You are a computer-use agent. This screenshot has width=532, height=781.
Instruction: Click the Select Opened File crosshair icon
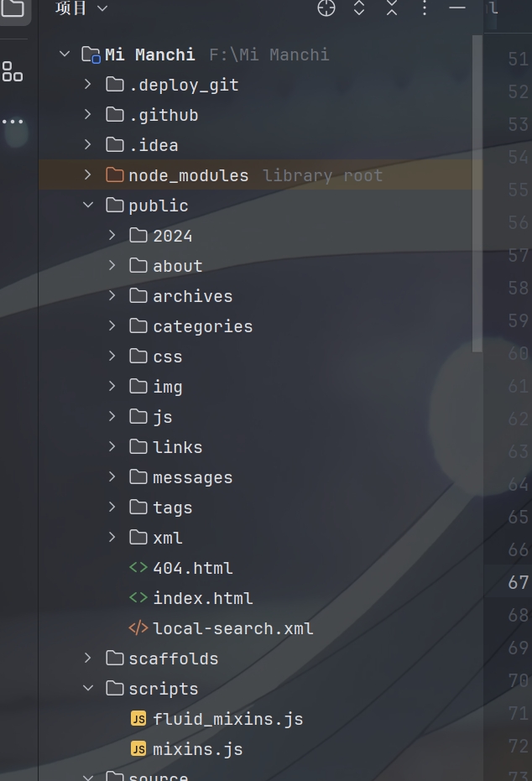pos(326,8)
